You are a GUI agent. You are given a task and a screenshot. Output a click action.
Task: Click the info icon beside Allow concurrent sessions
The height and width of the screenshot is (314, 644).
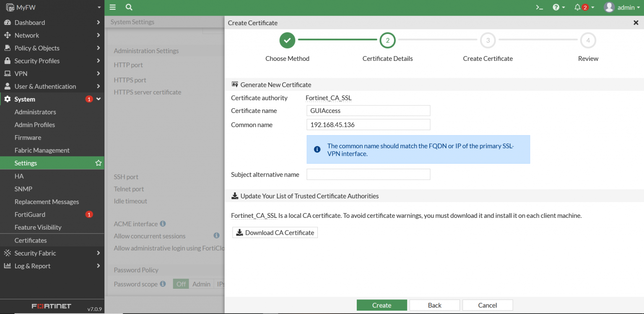(216, 235)
